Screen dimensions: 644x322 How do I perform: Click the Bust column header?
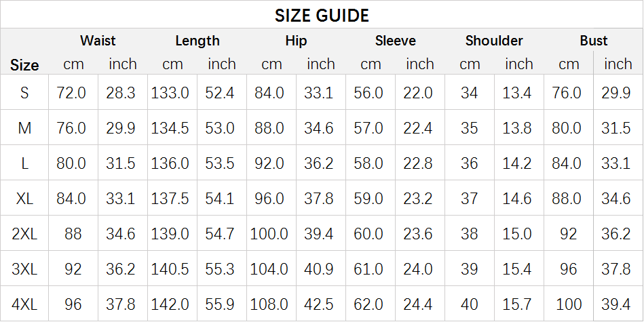[594, 41]
